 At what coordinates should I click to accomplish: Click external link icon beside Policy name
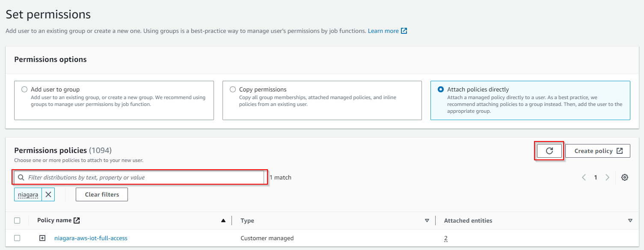coord(77,221)
